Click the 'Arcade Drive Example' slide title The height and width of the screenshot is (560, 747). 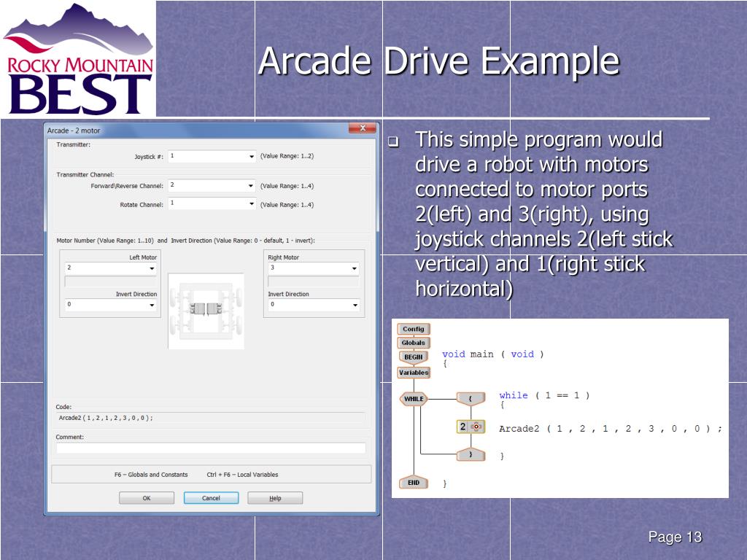pyautogui.click(x=438, y=61)
